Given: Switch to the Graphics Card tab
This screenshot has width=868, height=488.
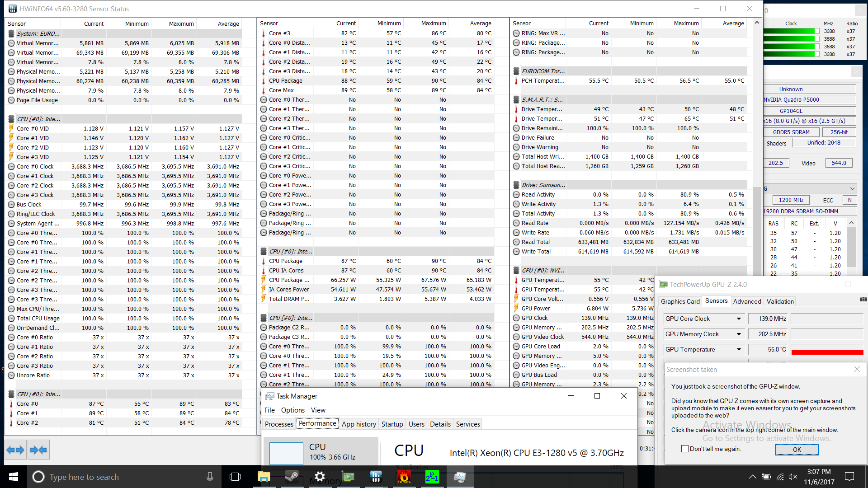Looking at the screenshot, I should point(680,301).
